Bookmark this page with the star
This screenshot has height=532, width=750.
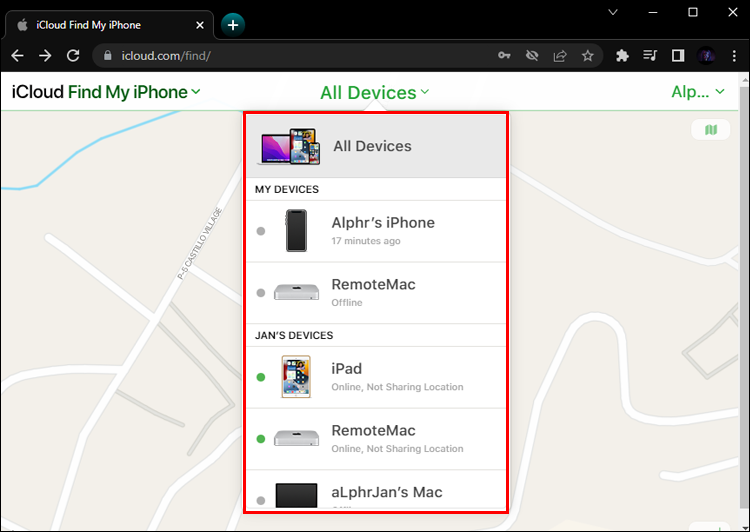tap(587, 55)
